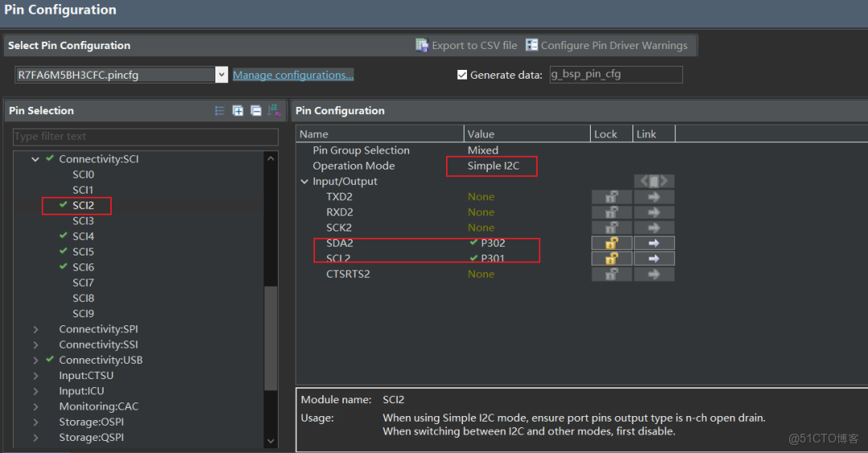Select SCI0 in the pin tree
The height and width of the screenshot is (453, 868).
coord(83,175)
